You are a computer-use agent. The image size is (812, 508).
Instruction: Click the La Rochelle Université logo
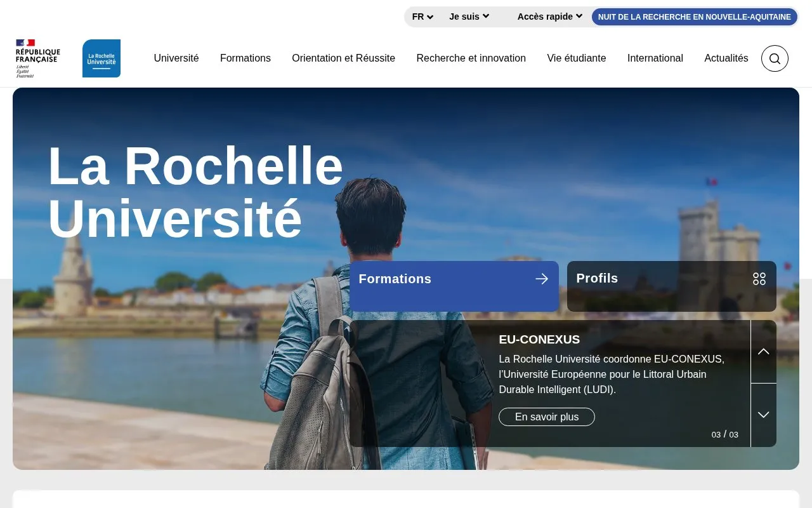[x=101, y=58]
